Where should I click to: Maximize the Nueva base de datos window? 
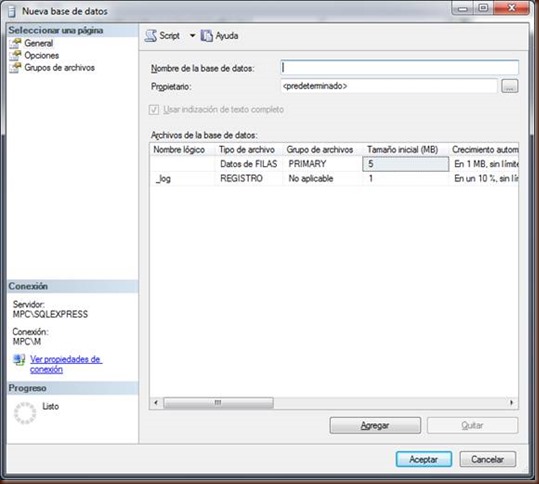tap(483, 8)
